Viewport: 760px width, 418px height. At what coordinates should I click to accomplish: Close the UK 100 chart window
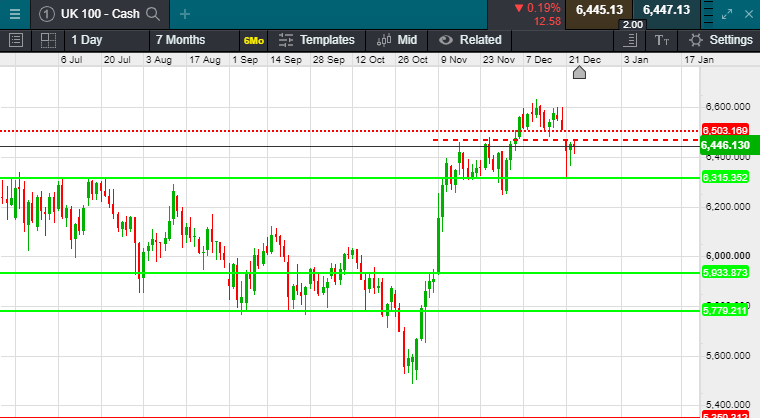point(749,14)
